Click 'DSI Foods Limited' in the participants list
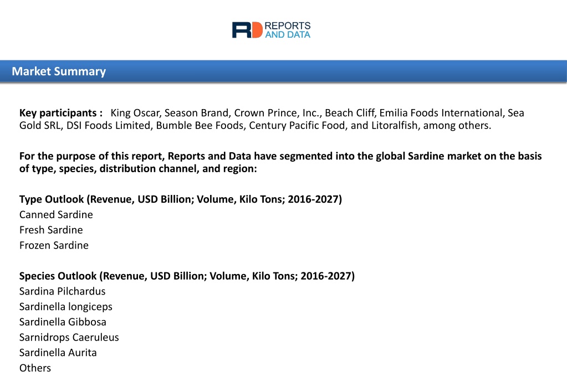Viewport: 567px width, 392px height. pos(109,126)
